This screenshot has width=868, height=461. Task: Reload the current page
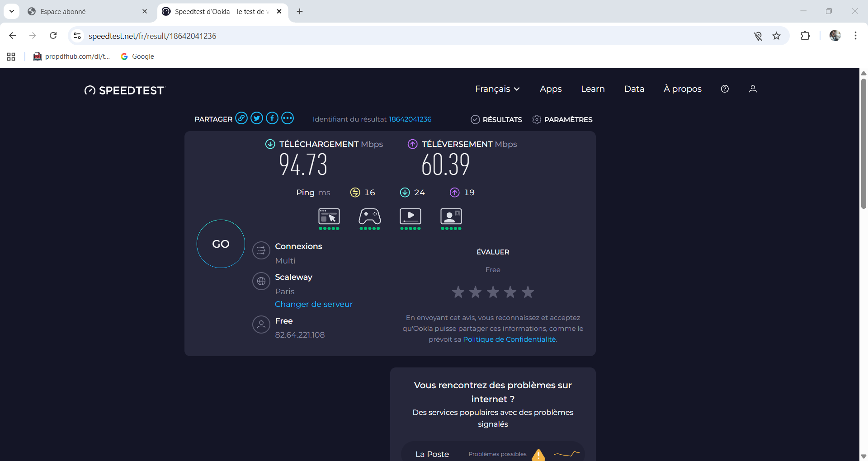pos(53,36)
